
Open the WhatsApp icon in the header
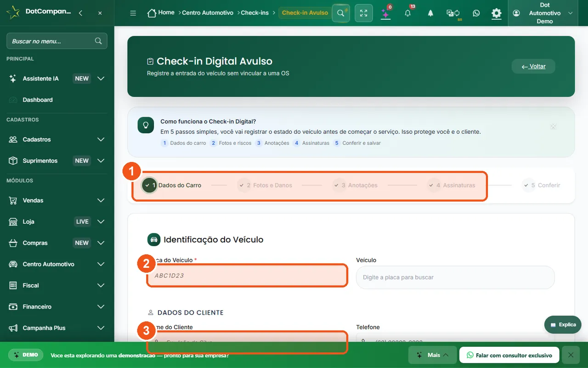tap(476, 13)
